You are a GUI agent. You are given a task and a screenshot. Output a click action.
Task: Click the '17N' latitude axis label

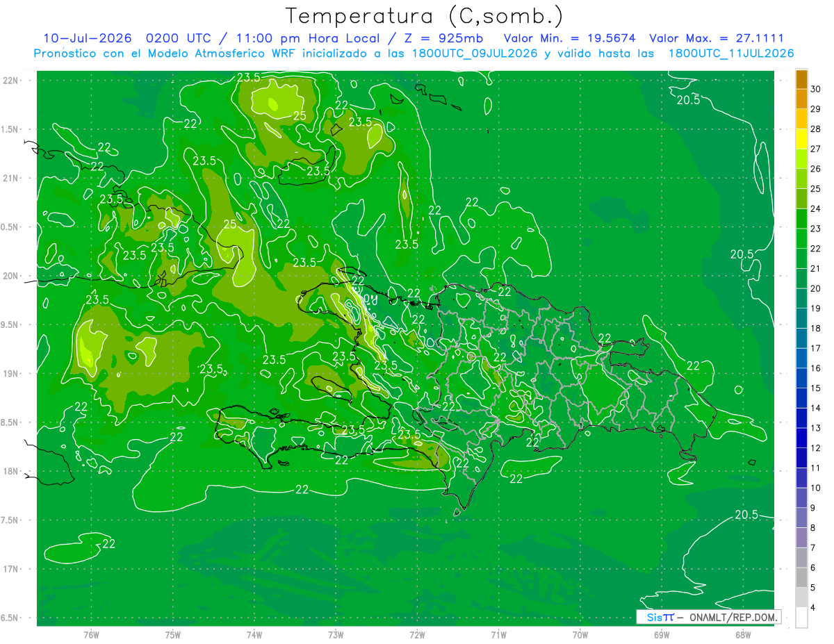11,569
